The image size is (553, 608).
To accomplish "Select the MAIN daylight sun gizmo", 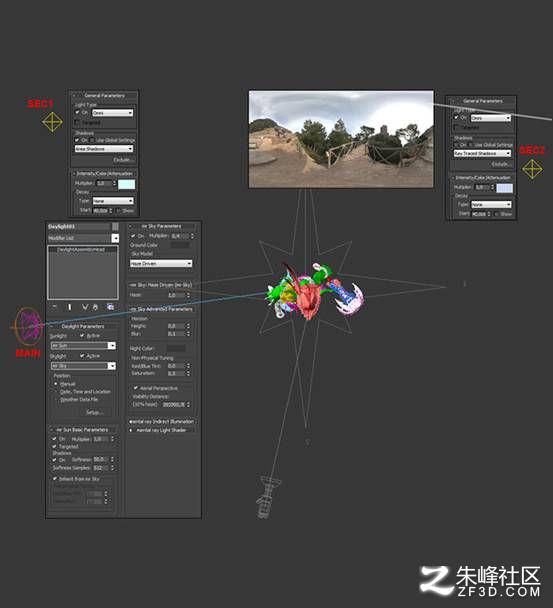I will [x=27, y=327].
